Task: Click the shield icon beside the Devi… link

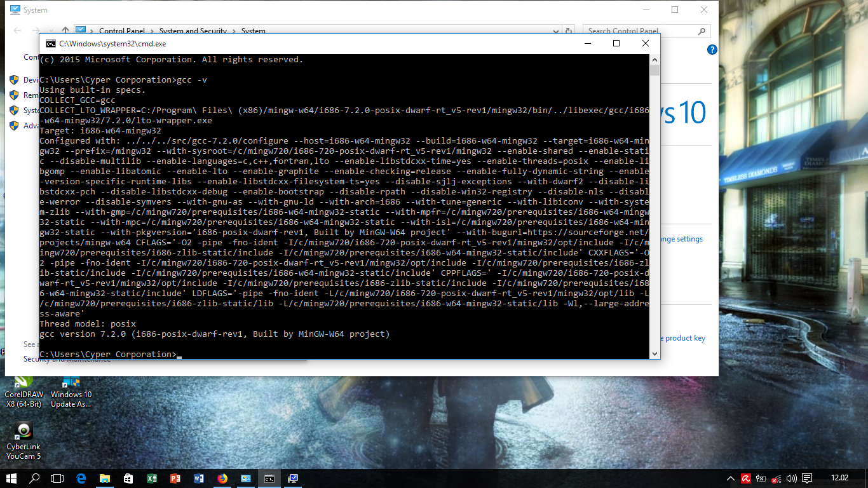Action: click(x=14, y=80)
